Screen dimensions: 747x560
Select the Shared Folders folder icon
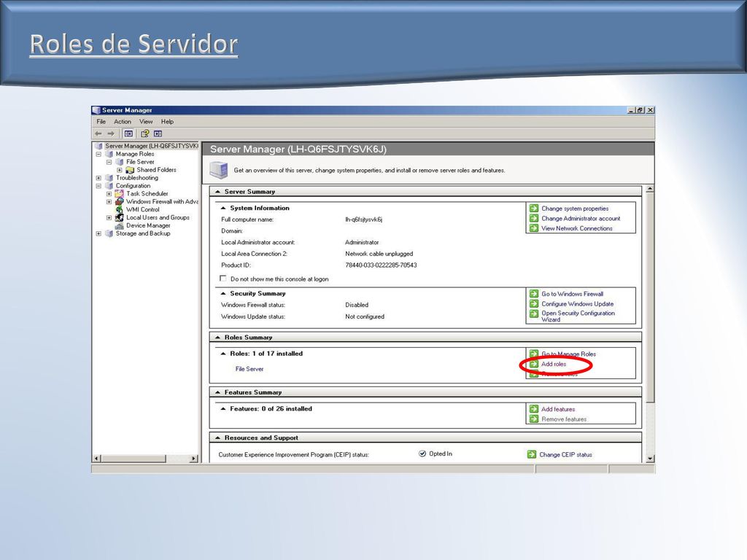tap(130, 170)
